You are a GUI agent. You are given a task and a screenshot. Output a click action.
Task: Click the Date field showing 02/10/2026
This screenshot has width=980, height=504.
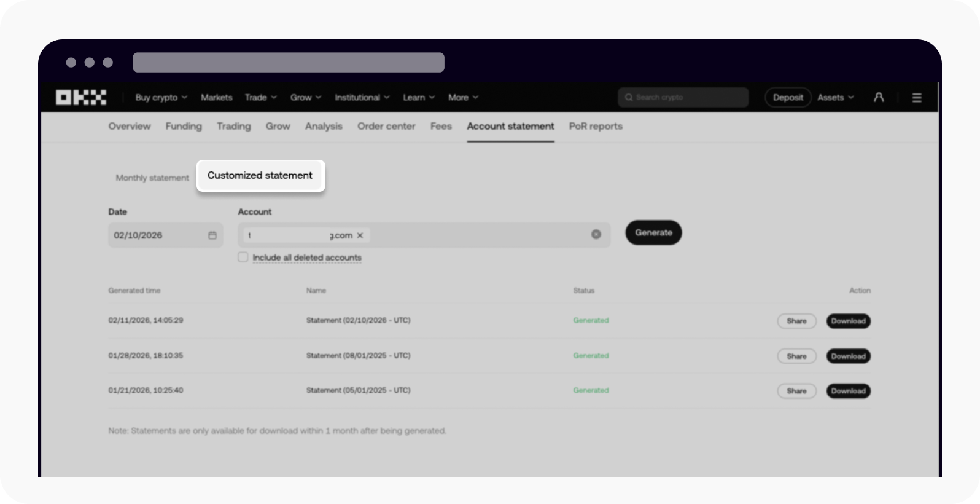click(x=165, y=235)
